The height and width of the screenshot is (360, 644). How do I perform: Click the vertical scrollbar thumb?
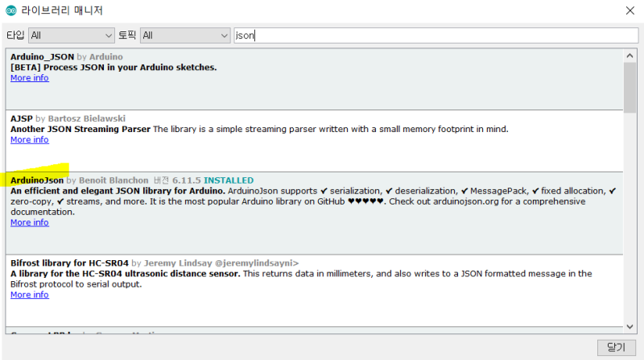click(x=630, y=87)
